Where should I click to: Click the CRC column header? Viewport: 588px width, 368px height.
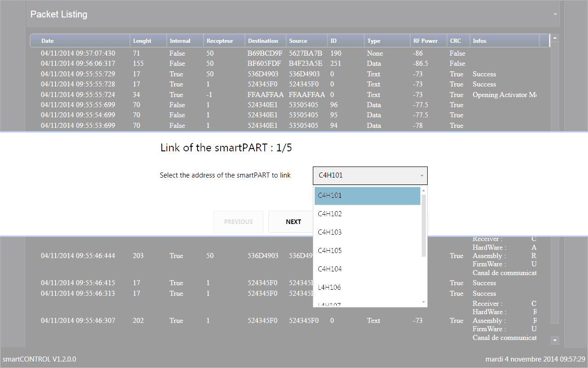(x=458, y=41)
